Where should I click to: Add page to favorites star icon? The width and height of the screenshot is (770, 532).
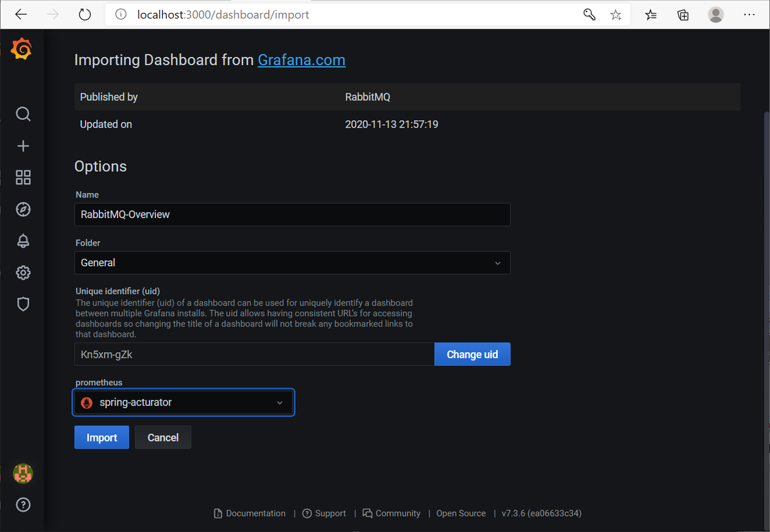[x=616, y=15]
